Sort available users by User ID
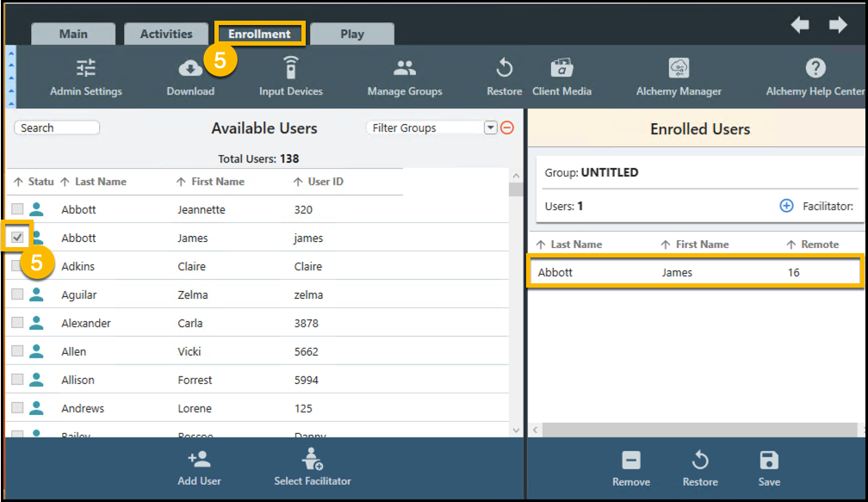 325,182
